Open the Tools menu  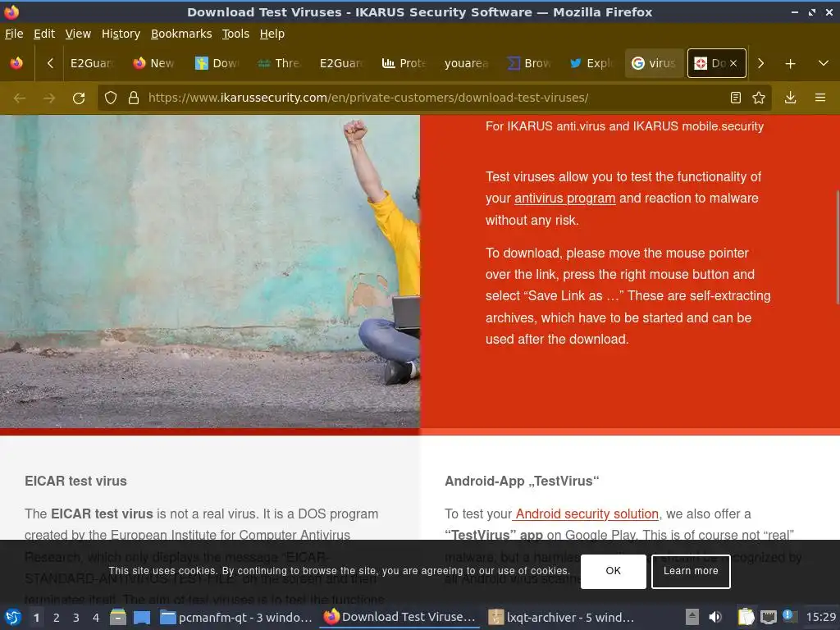click(x=235, y=34)
